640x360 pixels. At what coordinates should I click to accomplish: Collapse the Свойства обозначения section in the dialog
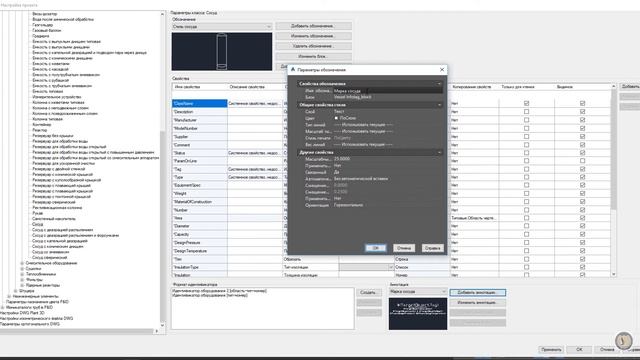tap(439, 84)
